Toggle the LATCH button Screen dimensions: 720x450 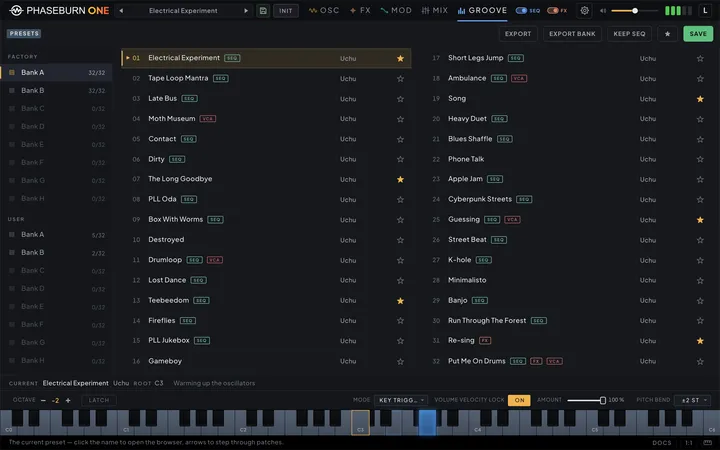(x=99, y=400)
